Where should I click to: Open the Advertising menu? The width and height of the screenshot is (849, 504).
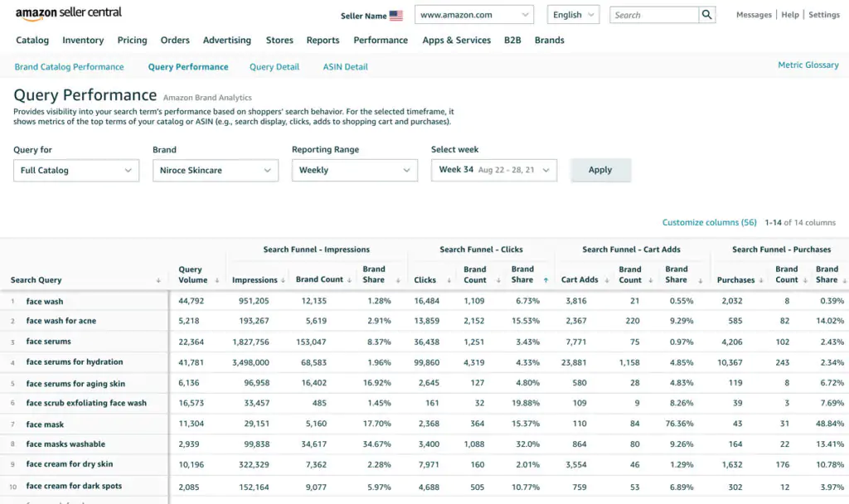[227, 40]
